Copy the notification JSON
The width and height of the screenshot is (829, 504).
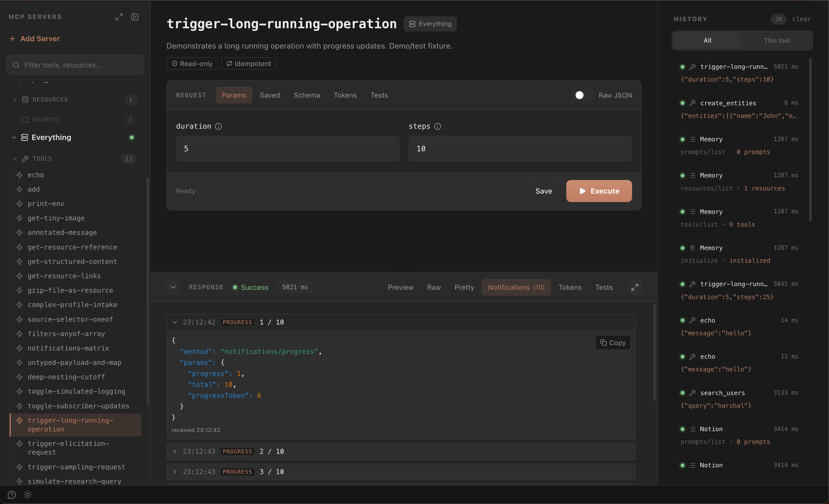613,343
